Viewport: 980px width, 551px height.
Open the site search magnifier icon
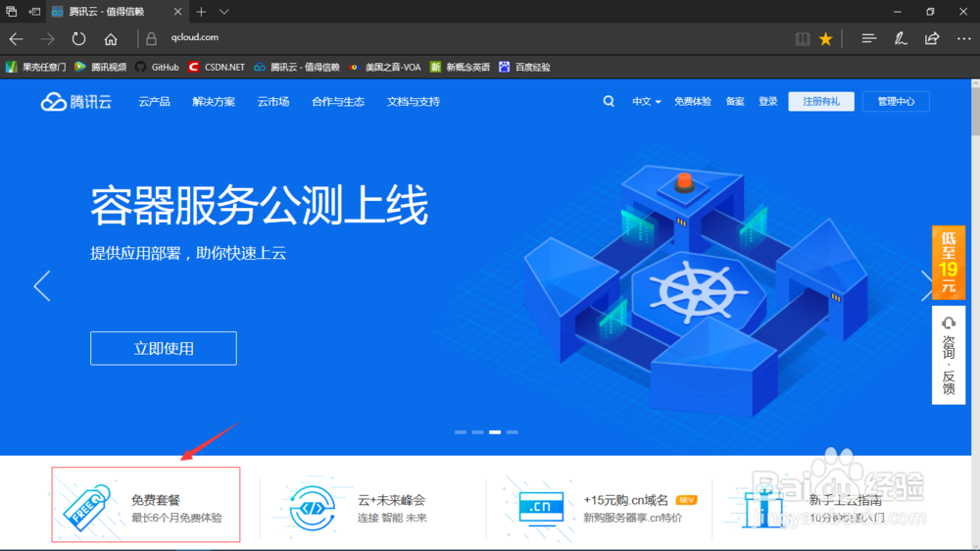tap(609, 101)
